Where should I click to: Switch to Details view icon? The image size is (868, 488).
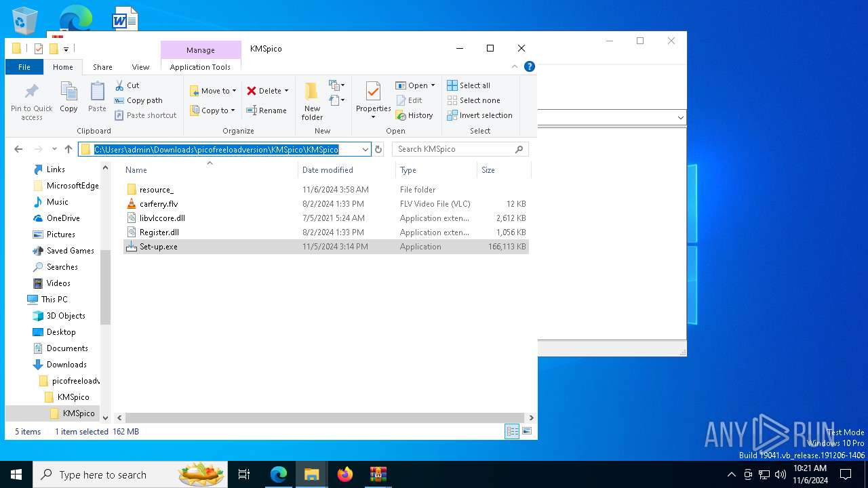[512, 431]
